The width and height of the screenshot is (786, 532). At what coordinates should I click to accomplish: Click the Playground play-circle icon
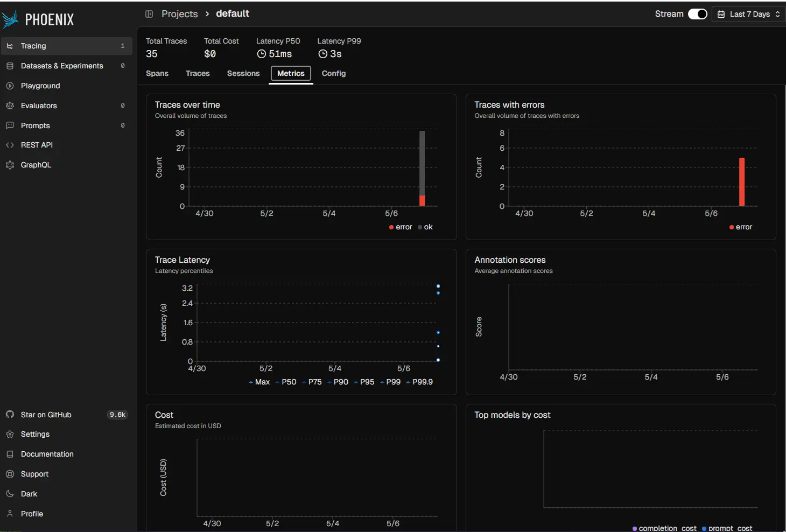click(10, 86)
